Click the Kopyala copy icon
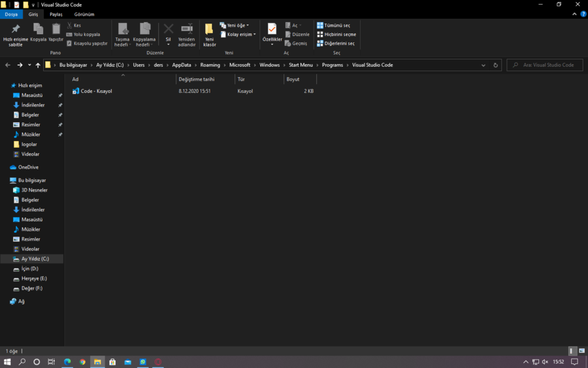 39,32
